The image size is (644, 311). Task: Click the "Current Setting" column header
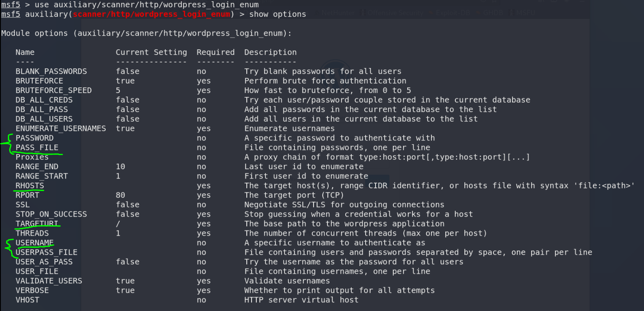(x=151, y=52)
